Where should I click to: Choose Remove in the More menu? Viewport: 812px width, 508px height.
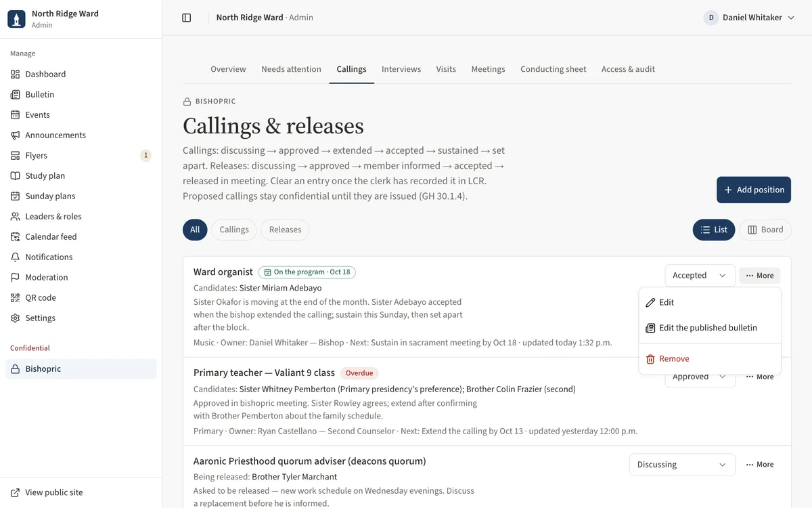click(710, 359)
